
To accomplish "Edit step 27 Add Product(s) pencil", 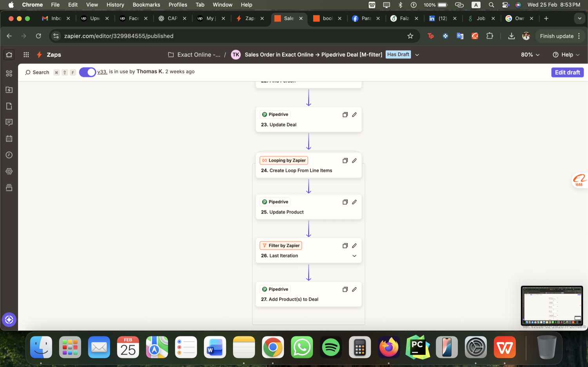I will click(354, 289).
